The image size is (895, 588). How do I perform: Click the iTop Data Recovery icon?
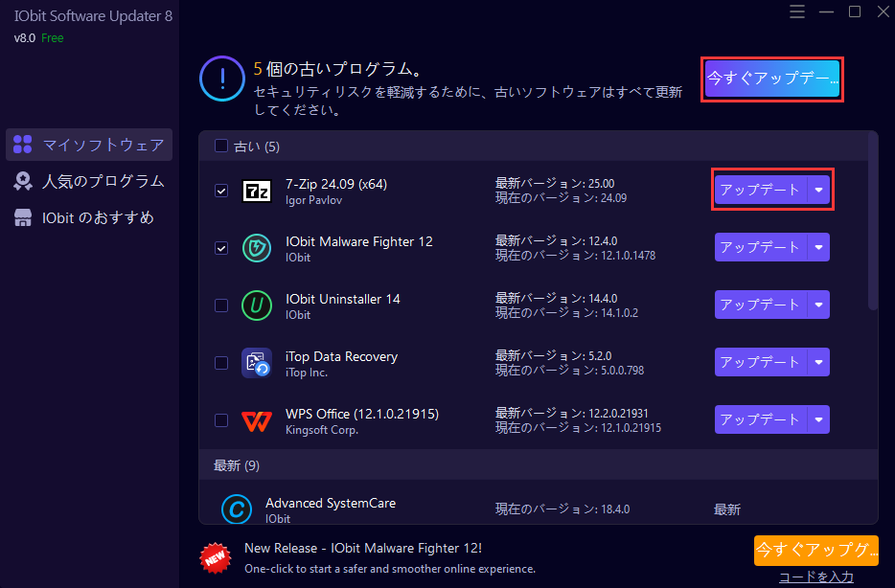(257, 363)
